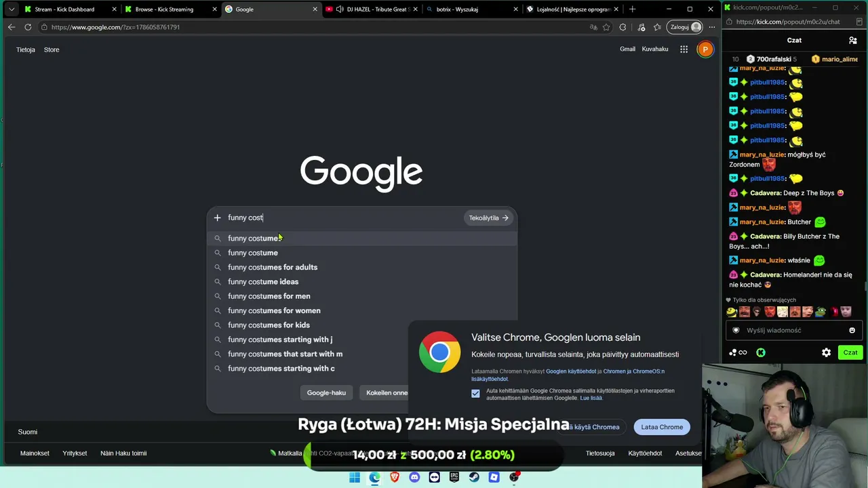The image size is (868, 488).
Task: Open the Kuvahaku image search link
Action: coord(655,49)
